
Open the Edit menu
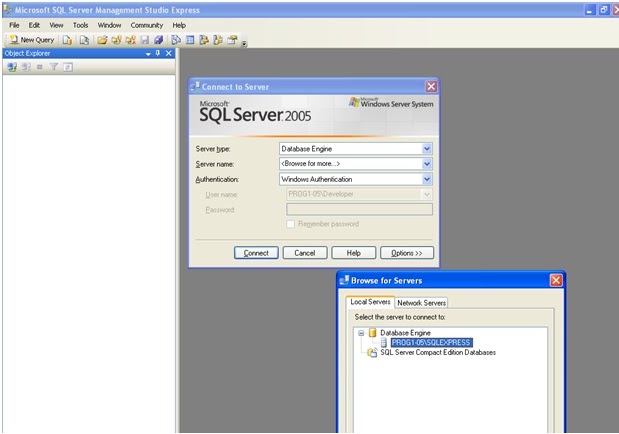(x=34, y=25)
